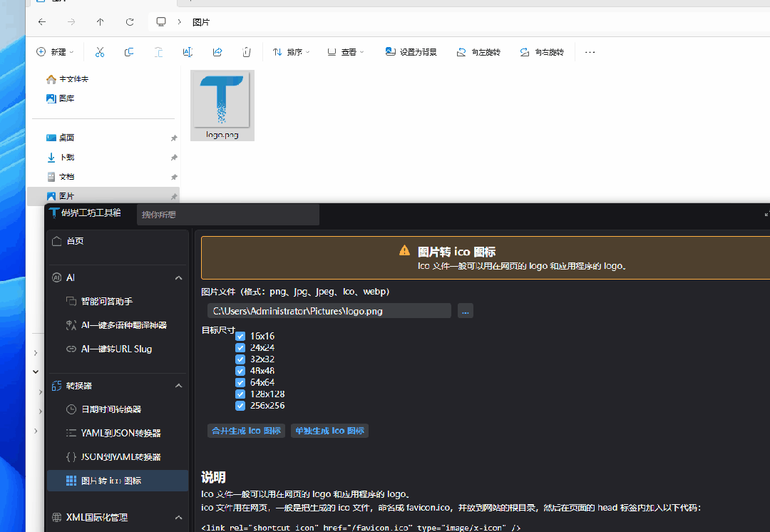Click 单独生成 ico 图标 button

pos(329,431)
